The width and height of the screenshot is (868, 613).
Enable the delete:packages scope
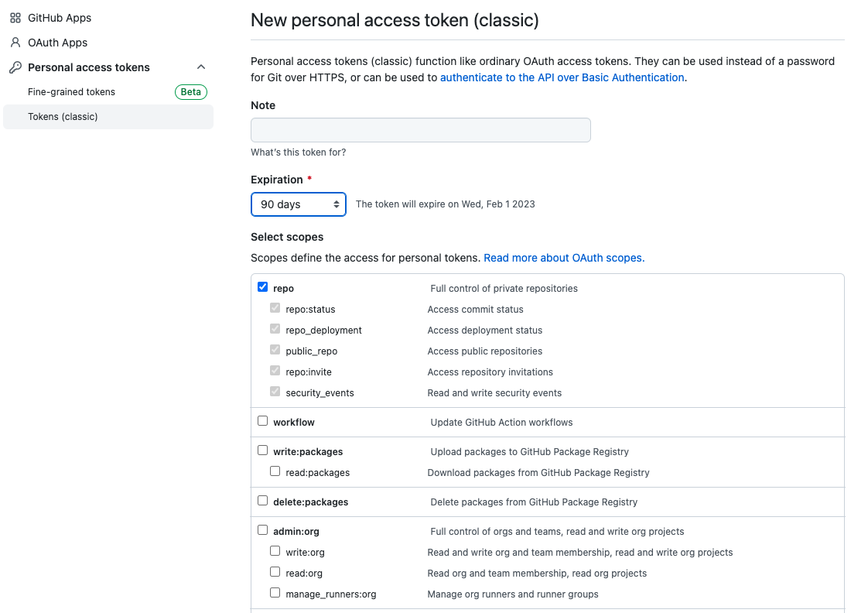(263, 501)
